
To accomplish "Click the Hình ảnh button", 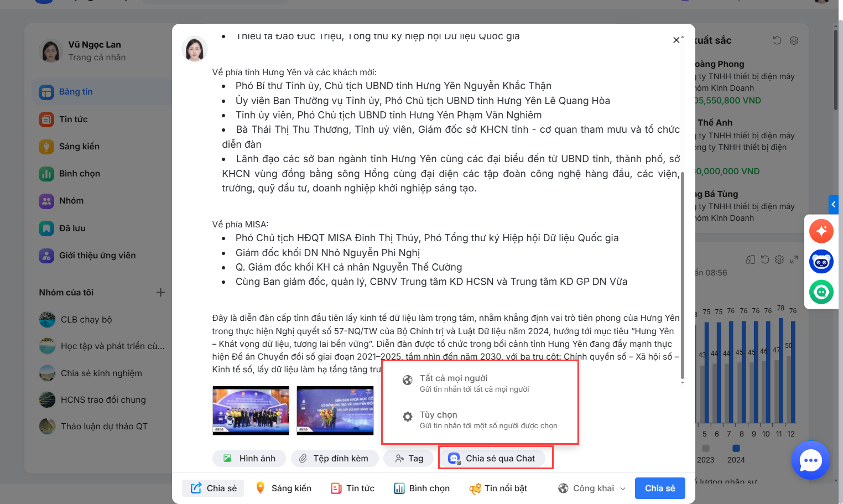I will (x=249, y=458).
